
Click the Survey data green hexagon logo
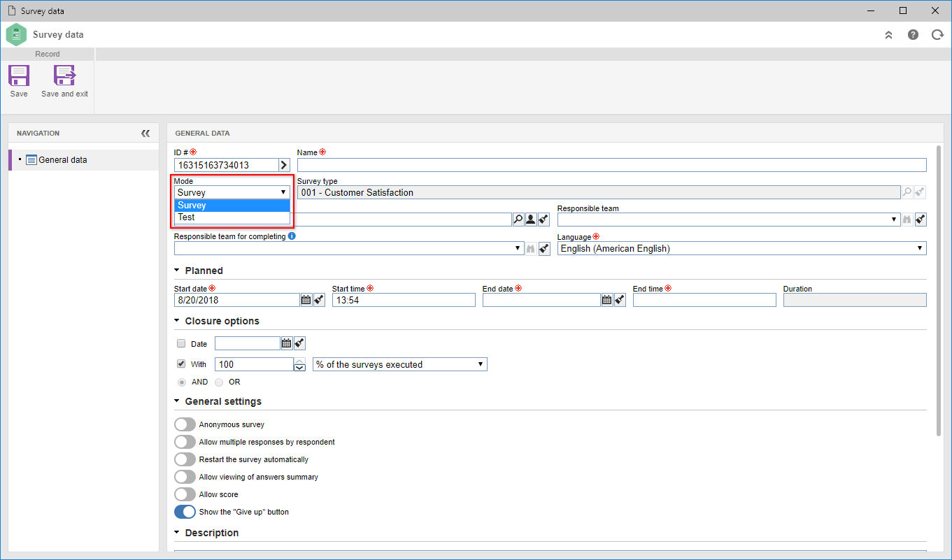tap(16, 35)
